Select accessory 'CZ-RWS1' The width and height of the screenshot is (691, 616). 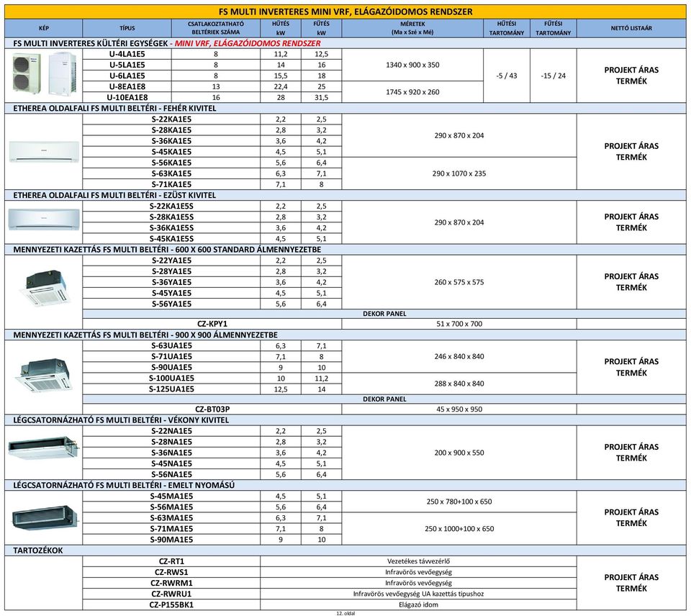click(x=171, y=572)
